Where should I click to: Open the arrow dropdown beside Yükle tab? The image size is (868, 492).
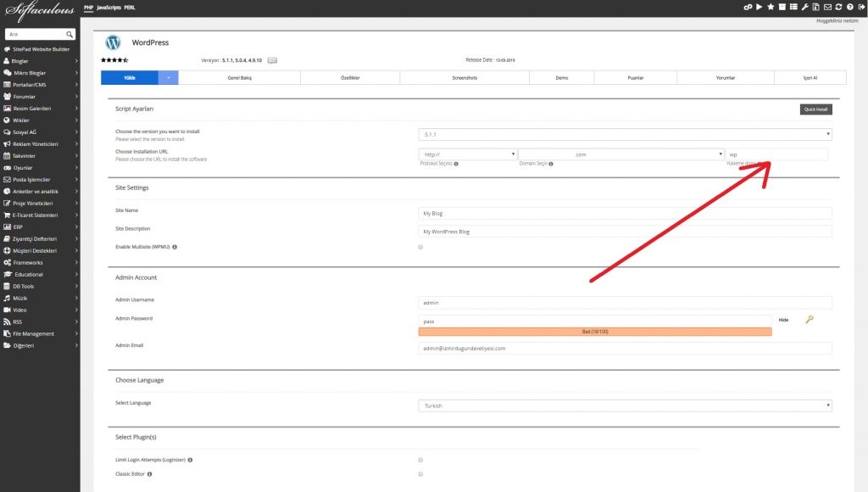pos(169,78)
